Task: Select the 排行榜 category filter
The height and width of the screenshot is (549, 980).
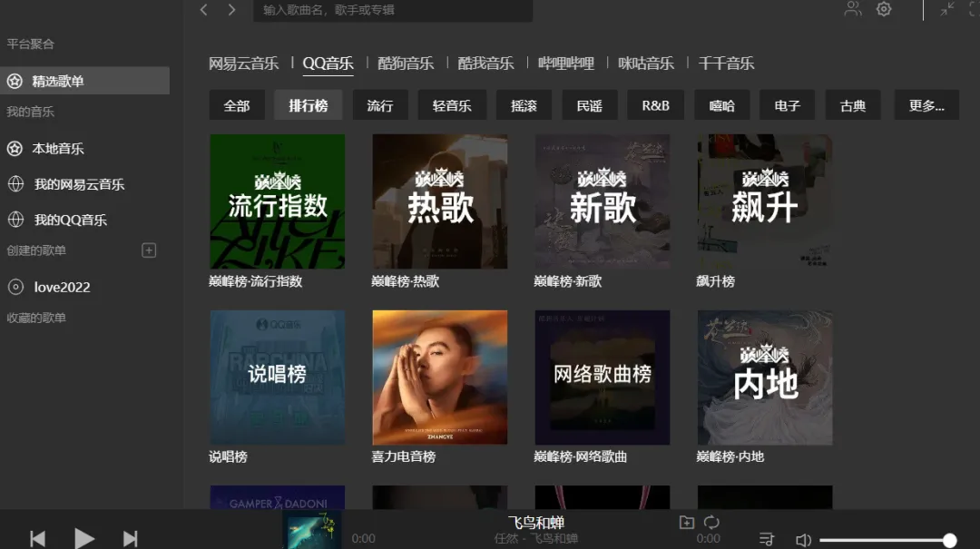Action: pyautogui.click(x=309, y=105)
